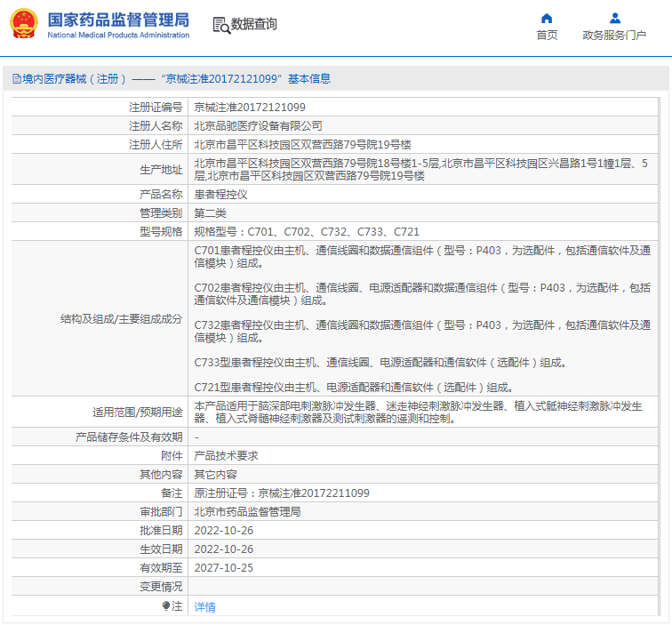Click the lightbulb icon beside 注

pyautogui.click(x=166, y=605)
